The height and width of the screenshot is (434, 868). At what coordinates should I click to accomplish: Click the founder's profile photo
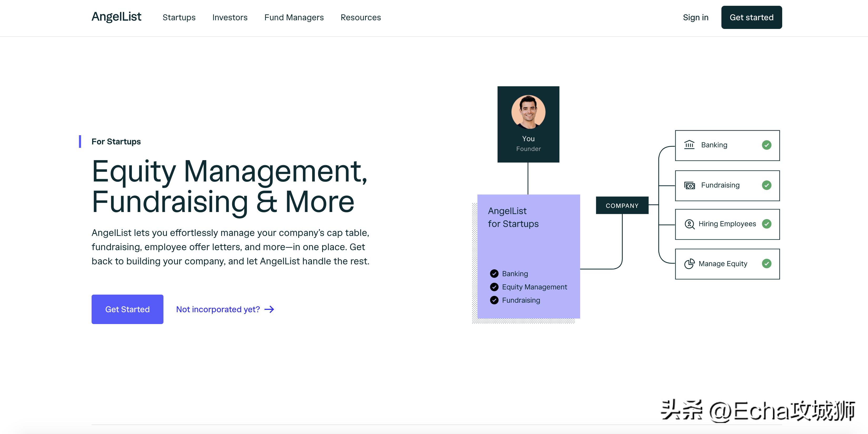point(528,112)
